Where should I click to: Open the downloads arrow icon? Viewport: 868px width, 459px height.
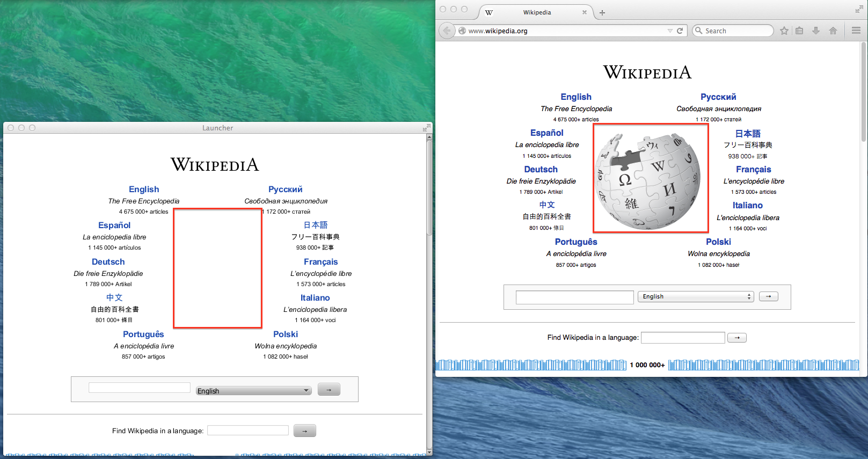click(816, 31)
